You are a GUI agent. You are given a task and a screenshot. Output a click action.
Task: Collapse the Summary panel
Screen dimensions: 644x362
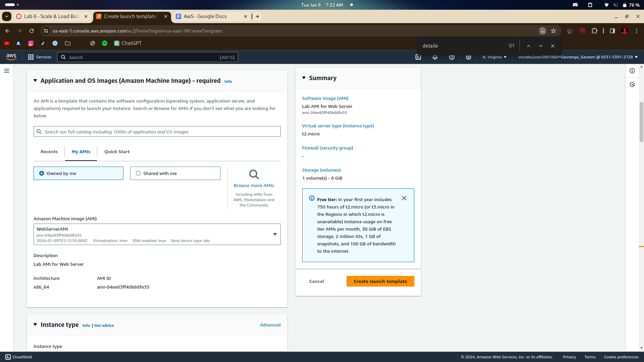(x=304, y=78)
